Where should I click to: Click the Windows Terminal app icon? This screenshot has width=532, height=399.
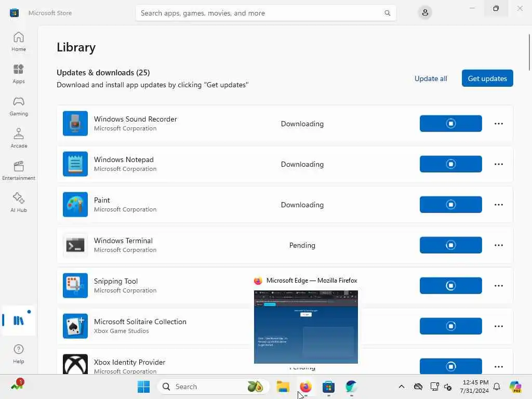tap(75, 245)
